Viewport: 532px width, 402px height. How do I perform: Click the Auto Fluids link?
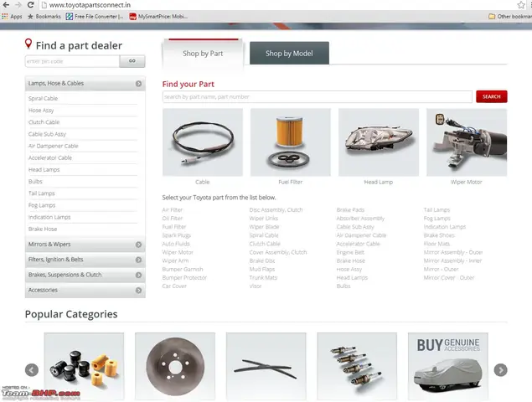[176, 244]
